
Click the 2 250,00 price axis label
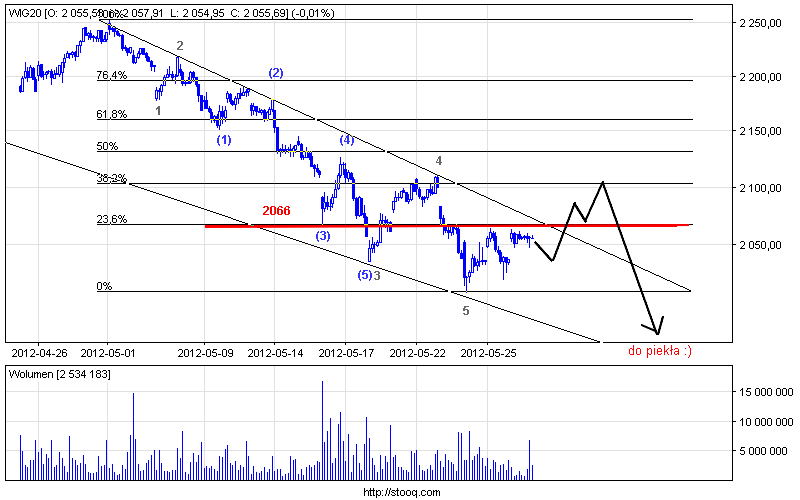[x=760, y=23]
